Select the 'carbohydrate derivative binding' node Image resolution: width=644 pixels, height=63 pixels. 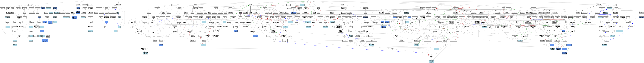(18, 8)
